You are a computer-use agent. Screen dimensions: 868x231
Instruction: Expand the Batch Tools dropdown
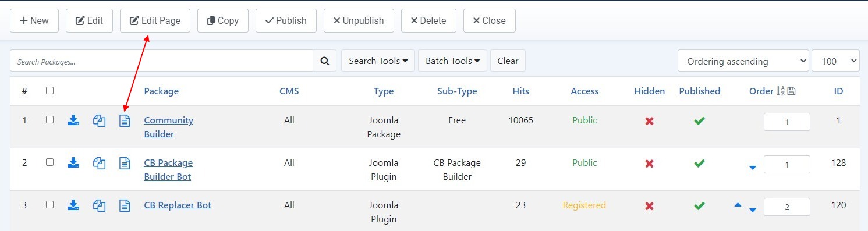pos(452,61)
